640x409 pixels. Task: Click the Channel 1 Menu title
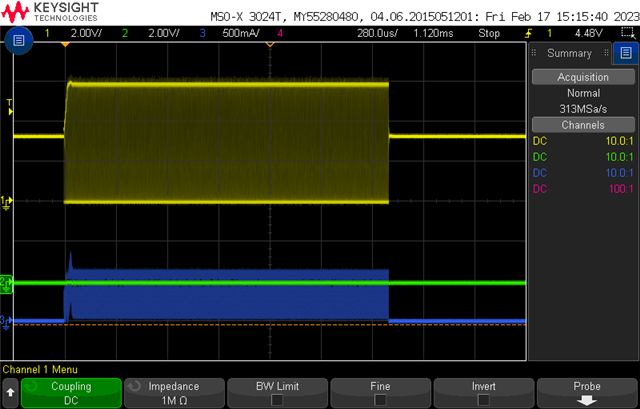click(40, 369)
